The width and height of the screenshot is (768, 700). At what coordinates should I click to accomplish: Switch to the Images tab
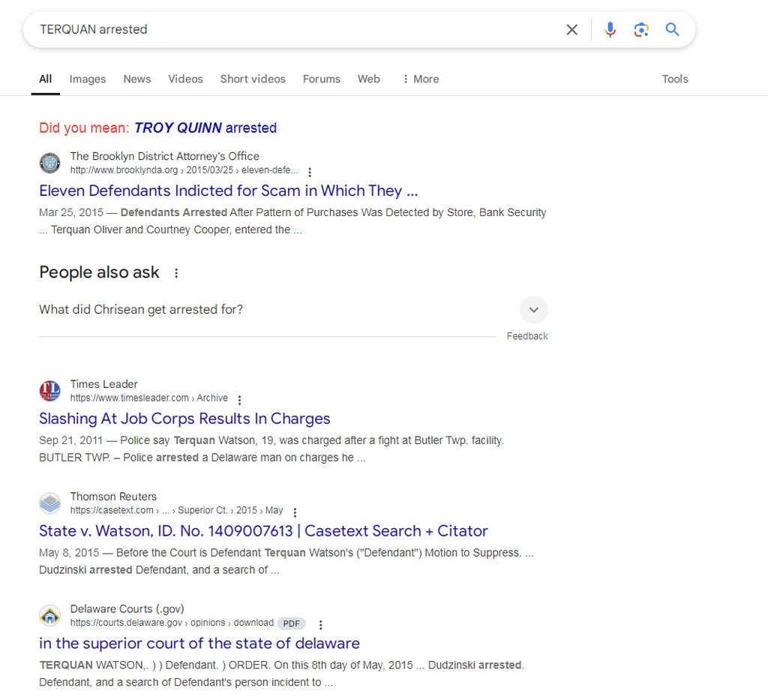pyautogui.click(x=88, y=79)
